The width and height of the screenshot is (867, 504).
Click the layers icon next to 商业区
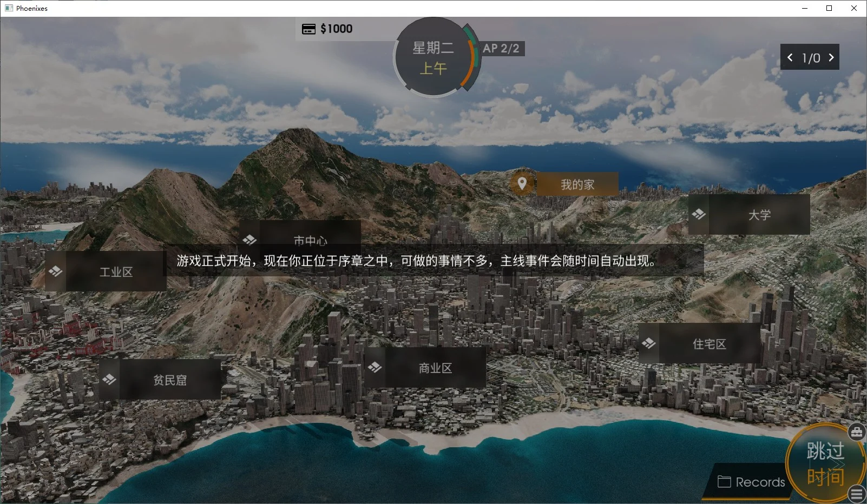tap(375, 368)
